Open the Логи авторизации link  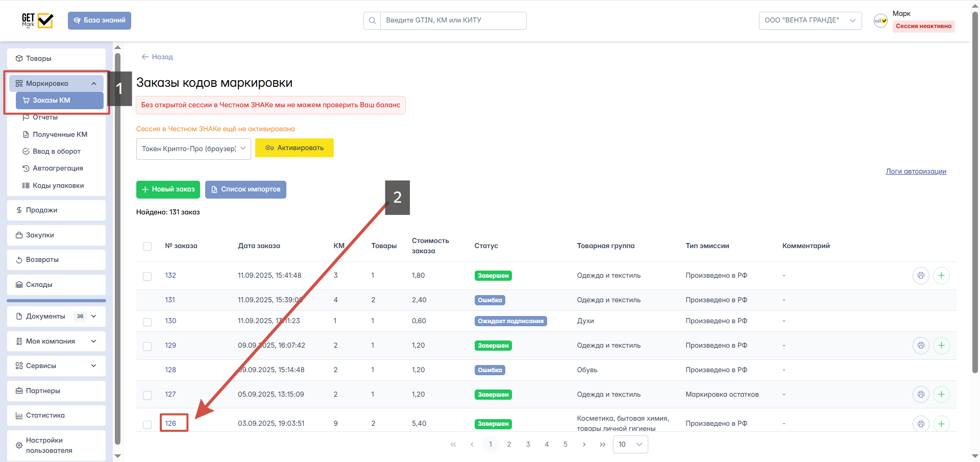(x=916, y=171)
